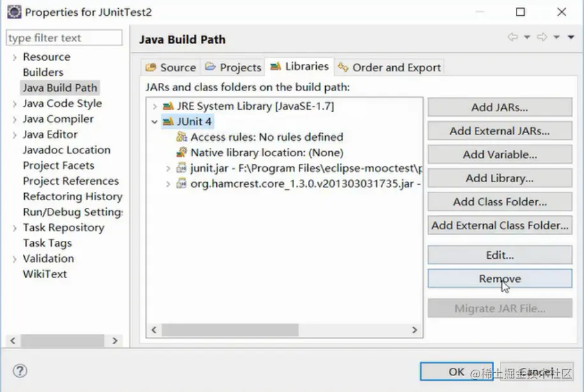Expand the Resource tree node
The height and width of the screenshot is (392, 584).
click(x=15, y=57)
